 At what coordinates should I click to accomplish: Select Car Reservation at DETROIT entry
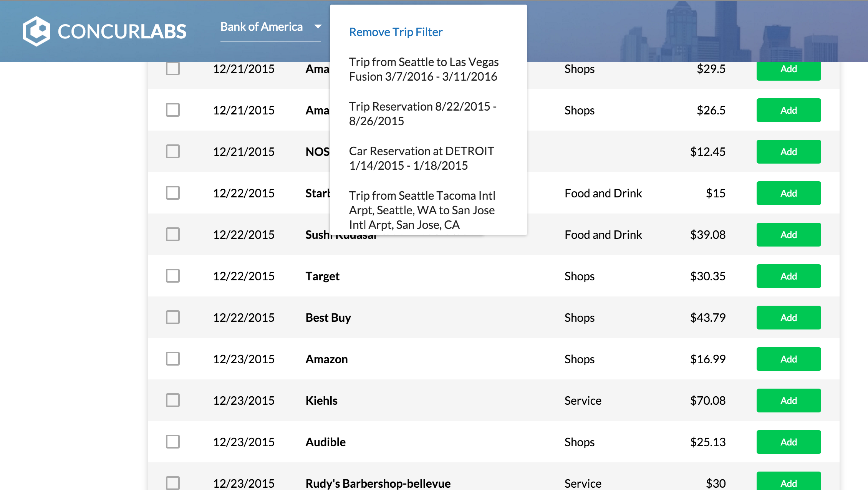422,158
